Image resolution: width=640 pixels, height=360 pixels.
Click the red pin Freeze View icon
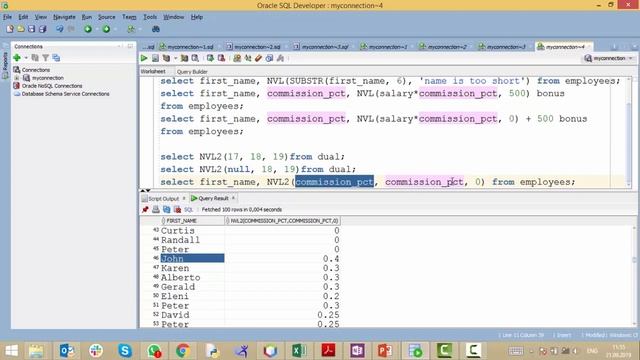tap(145, 209)
